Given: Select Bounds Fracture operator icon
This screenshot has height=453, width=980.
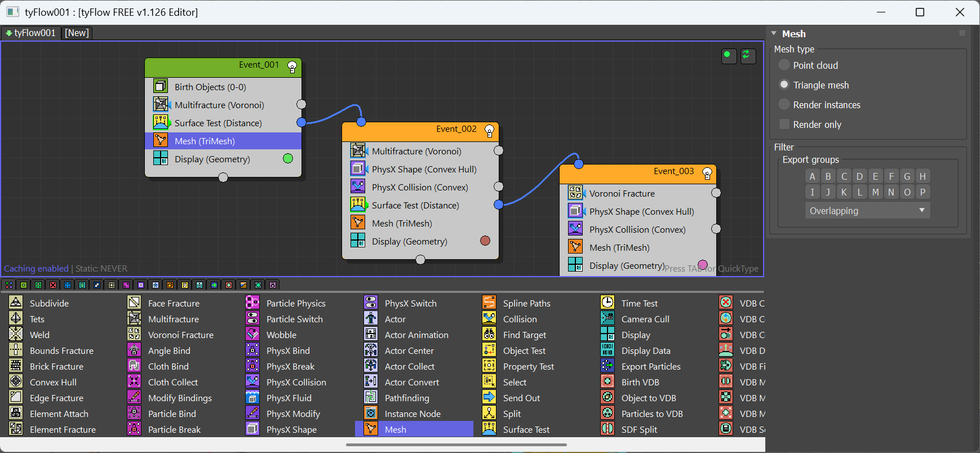Looking at the screenshot, I should pyautogui.click(x=16, y=350).
